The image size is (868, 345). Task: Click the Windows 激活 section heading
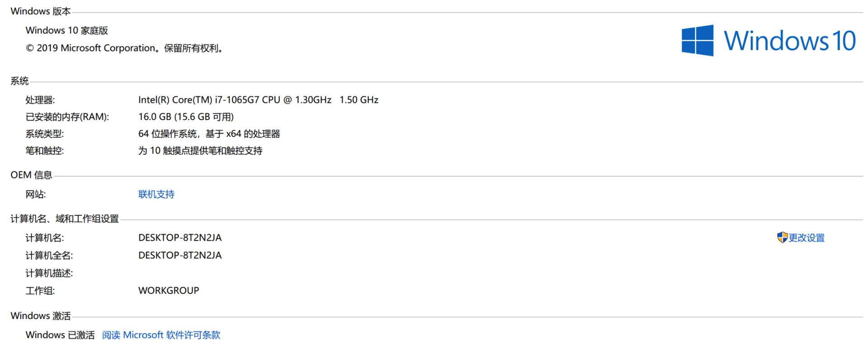pyautogui.click(x=40, y=316)
